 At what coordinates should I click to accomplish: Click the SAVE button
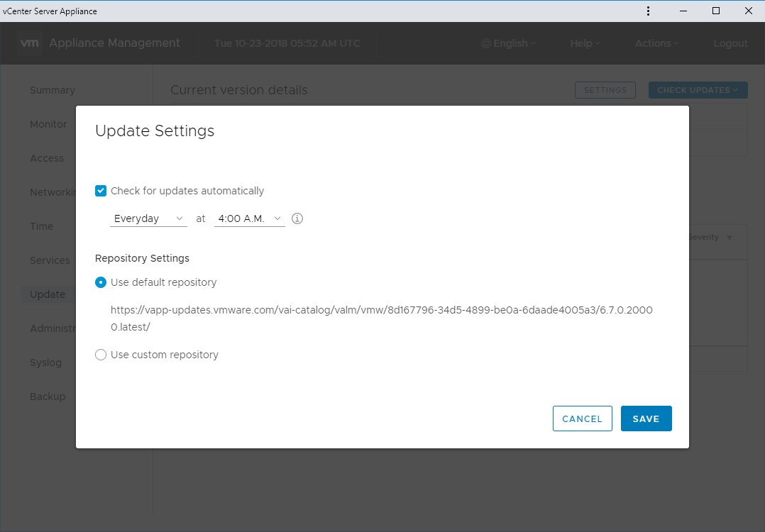(646, 419)
